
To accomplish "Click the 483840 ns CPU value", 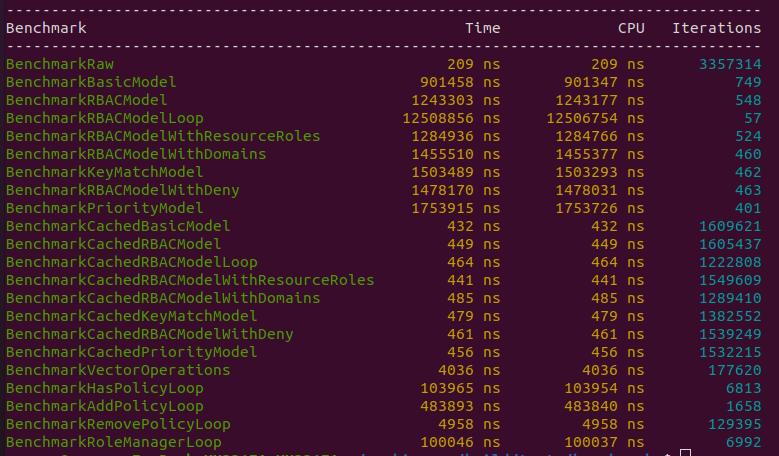I will (604, 406).
